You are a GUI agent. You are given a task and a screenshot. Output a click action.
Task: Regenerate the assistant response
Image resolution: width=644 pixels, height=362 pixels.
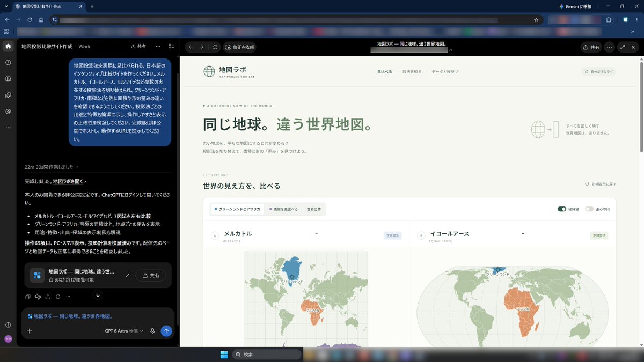[57, 296]
